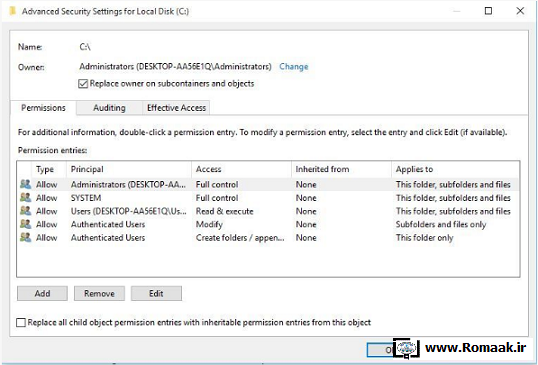
Task: Click the user icon in the Authenticated Users Modify row
Action: tap(25, 224)
